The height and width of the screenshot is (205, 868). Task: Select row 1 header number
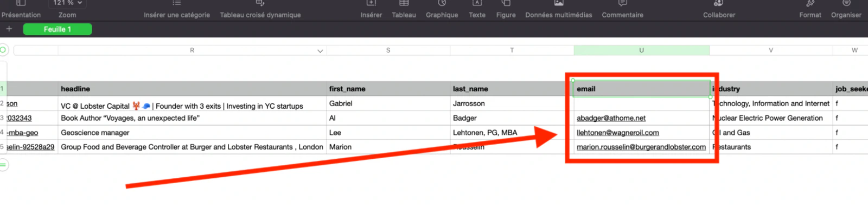point(2,89)
